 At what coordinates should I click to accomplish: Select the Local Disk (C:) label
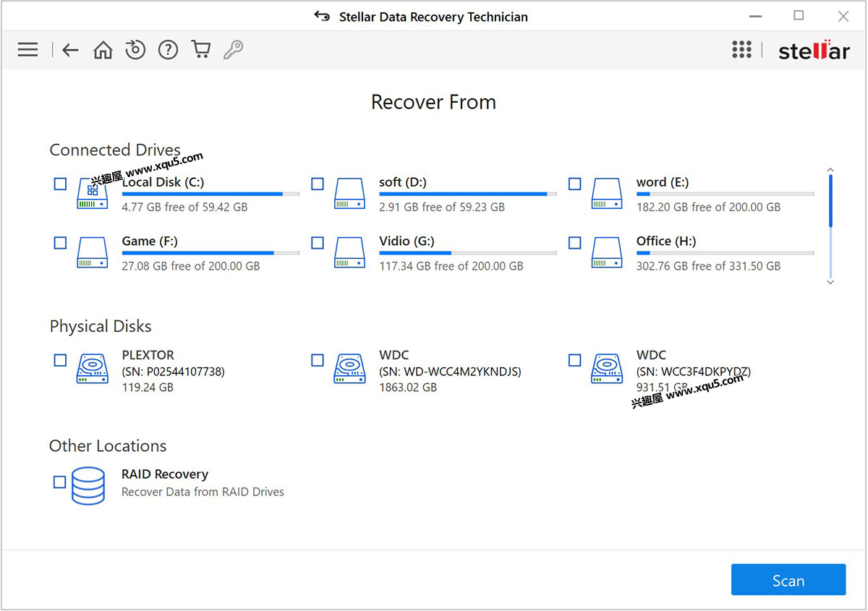[163, 182]
